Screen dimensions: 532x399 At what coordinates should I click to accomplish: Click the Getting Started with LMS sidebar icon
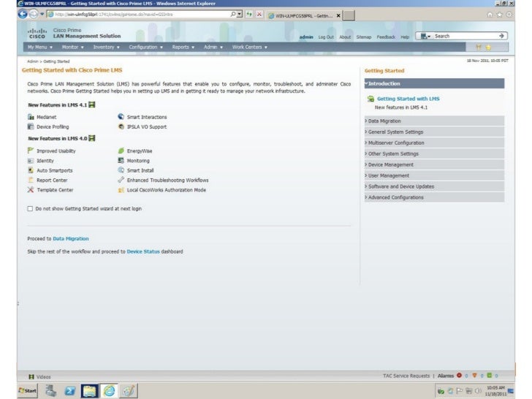click(x=370, y=99)
